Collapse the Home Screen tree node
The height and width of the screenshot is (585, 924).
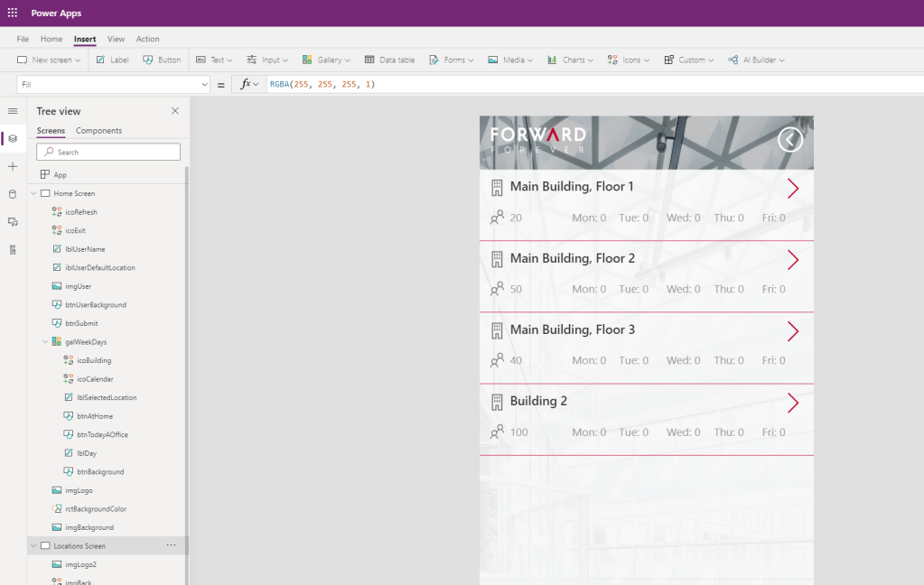(x=34, y=193)
